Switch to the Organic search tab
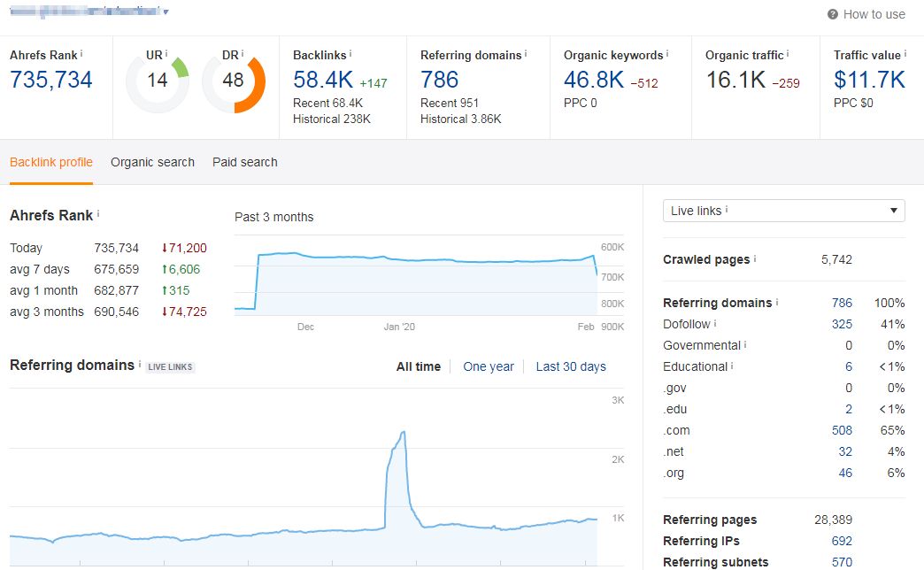This screenshot has height=570, width=924. click(x=152, y=162)
